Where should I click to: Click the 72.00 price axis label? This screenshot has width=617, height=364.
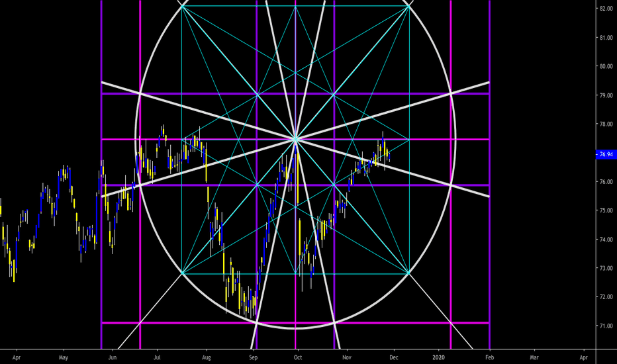pos(606,297)
